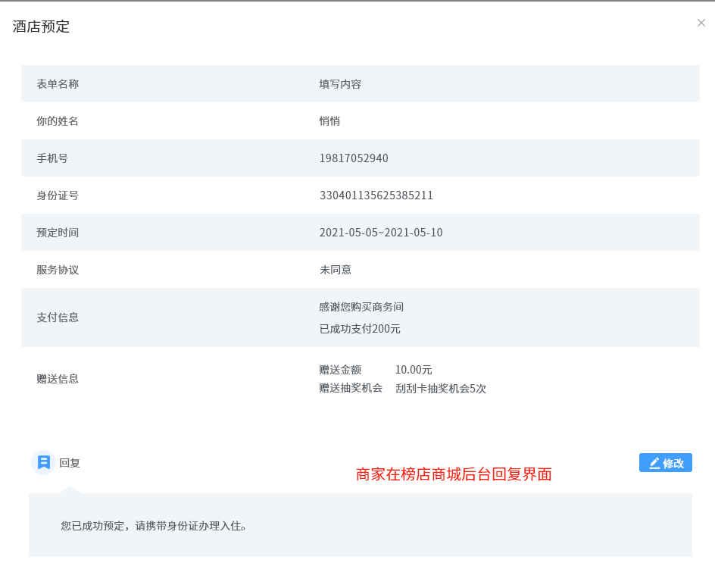Click the blue 回复 bookmark icon

click(x=43, y=462)
